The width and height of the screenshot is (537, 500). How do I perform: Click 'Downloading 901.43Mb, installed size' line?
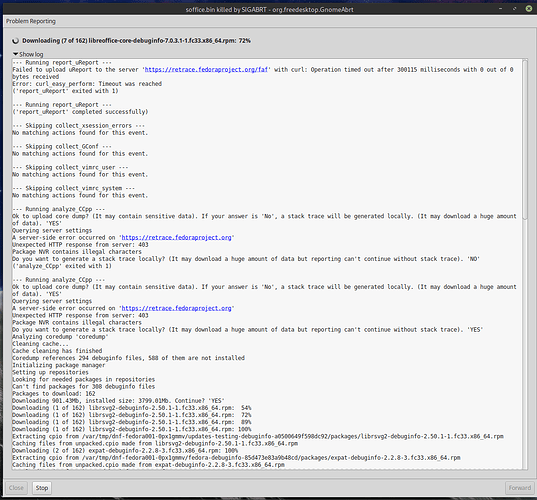[x=118, y=401]
